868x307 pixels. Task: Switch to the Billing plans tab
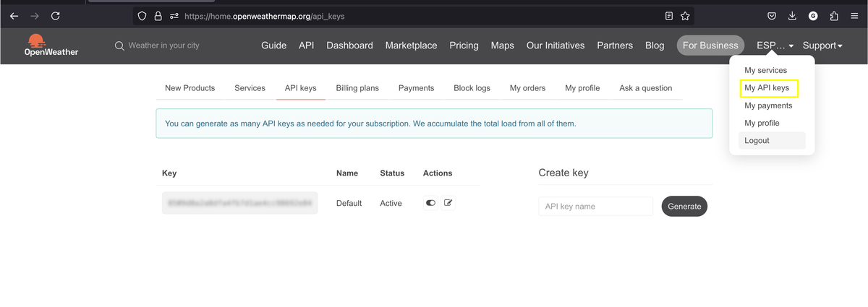point(357,88)
